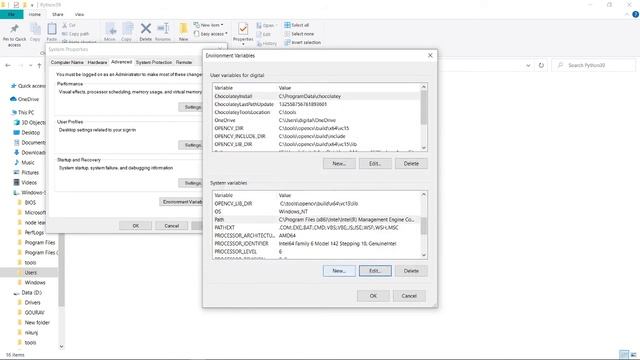The image size is (640, 360).
Task: Select Path system variable row
Action: pyautogui.click(x=316, y=220)
